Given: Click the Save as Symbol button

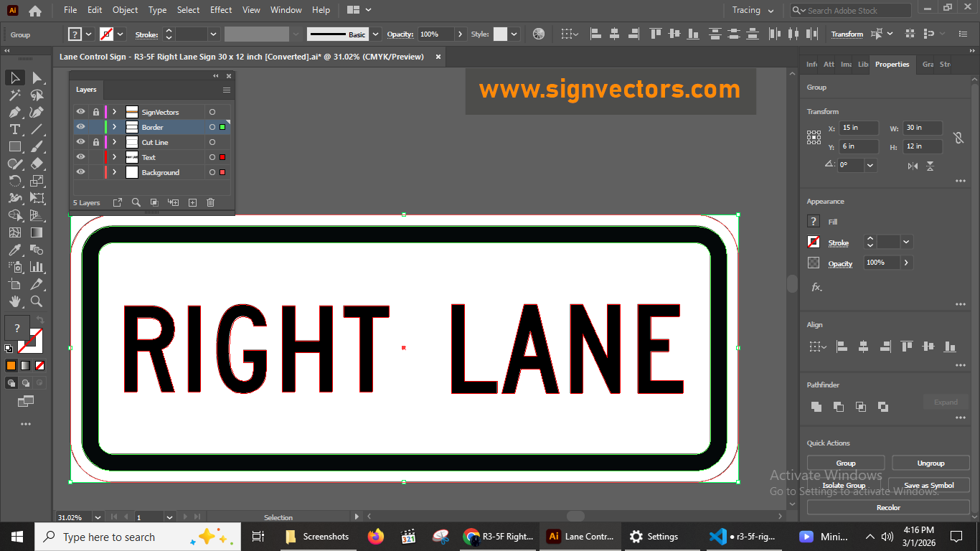Looking at the screenshot, I should coord(929,485).
